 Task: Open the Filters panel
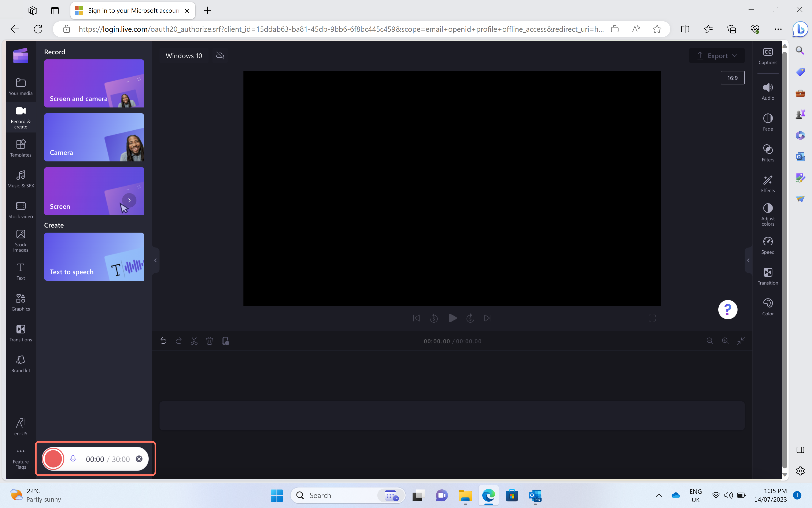pyautogui.click(x=768, y=153)
